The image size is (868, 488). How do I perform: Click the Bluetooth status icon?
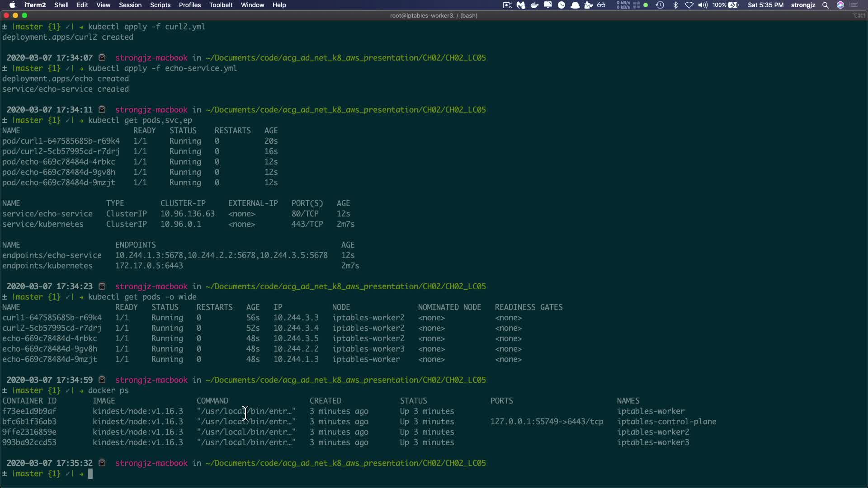[x=675, y=5]
